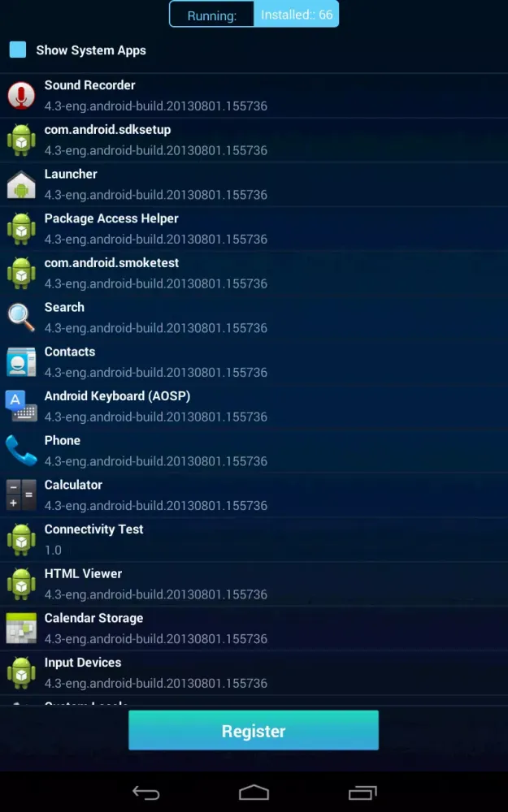
Task: Select the HTML Viewer app name
Action: tap(83, 573)
